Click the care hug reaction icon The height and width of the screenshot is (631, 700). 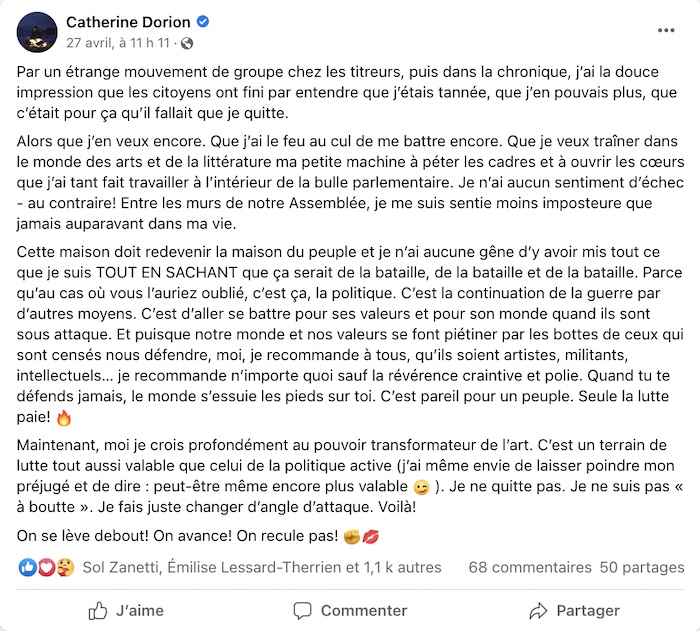65,567
